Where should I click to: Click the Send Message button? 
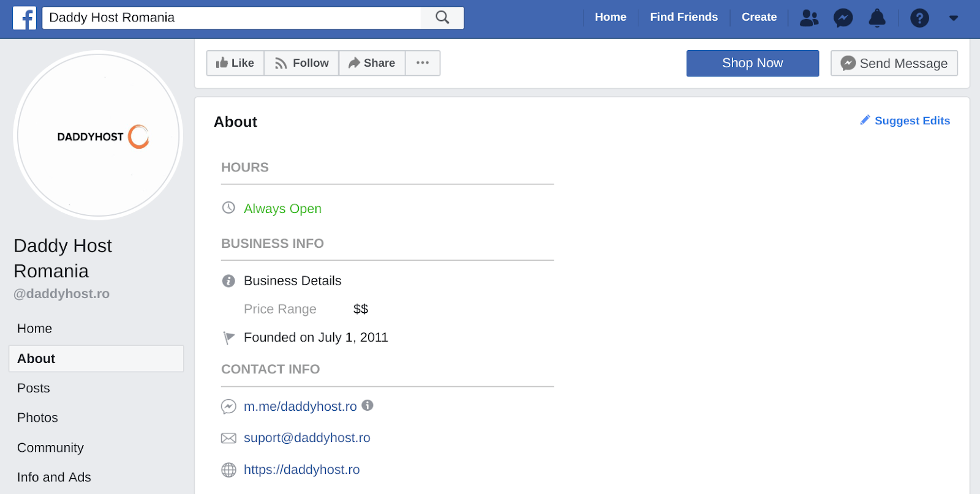click(894, 63)
